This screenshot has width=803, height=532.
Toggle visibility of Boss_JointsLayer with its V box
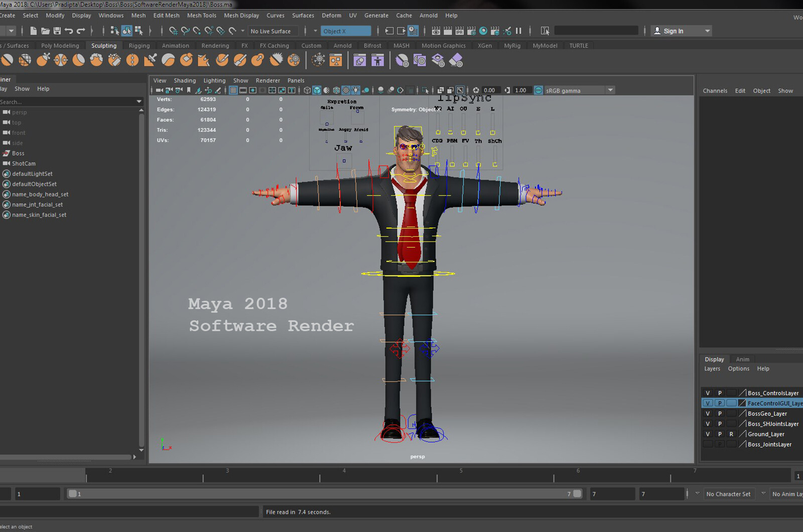(x=708, y=444)
